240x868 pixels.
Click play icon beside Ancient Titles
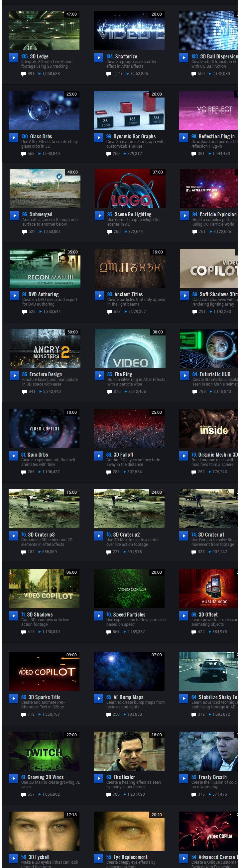pos(99,296)
